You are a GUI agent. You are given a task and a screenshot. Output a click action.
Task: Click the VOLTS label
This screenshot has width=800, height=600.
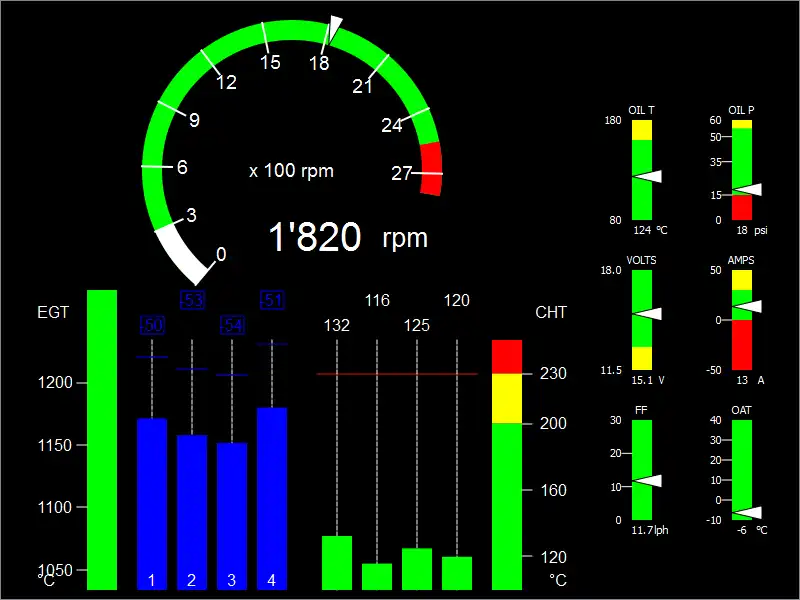pyautogui.click(x=641, y=260)
